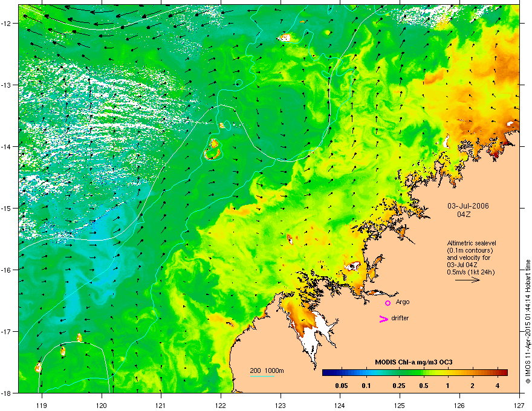Click the colorbar tick label '0.5'
The image size is (532, 411).
(423, 386)
